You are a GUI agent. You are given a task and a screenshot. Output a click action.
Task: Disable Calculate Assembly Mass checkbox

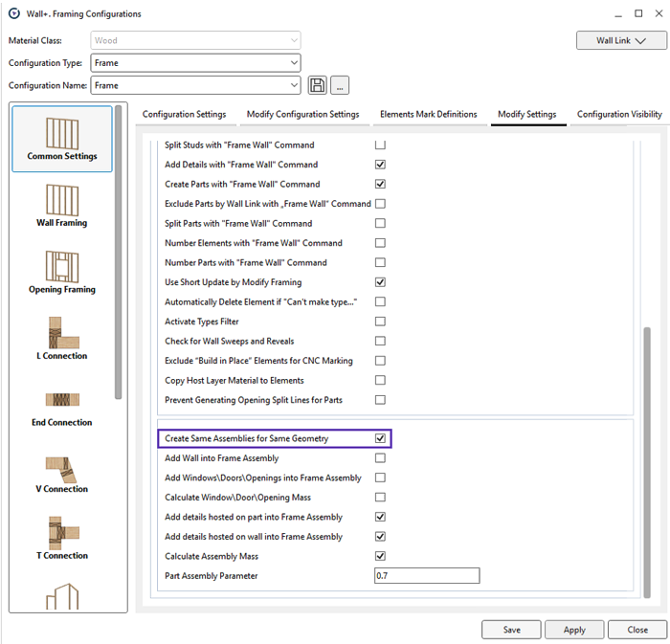click(x=380, y=556)
